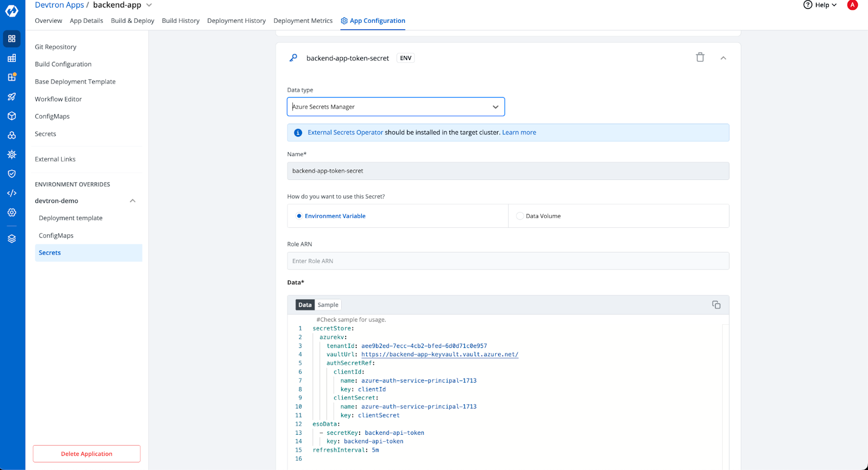Open the Chart Store icon with orange dot
Image resolution: width=868 pixels, height=470 pixels.
pyautogui.click(x=12, y=77)
